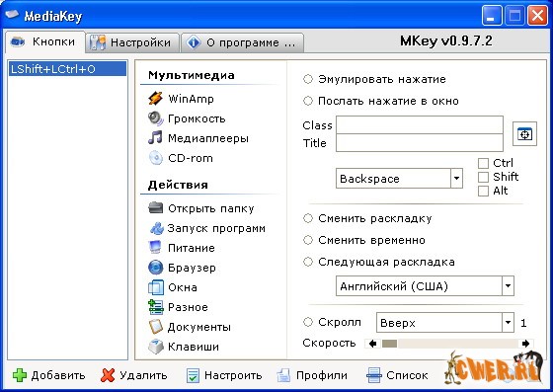Click the Питание label

click(x=192, y=248)
